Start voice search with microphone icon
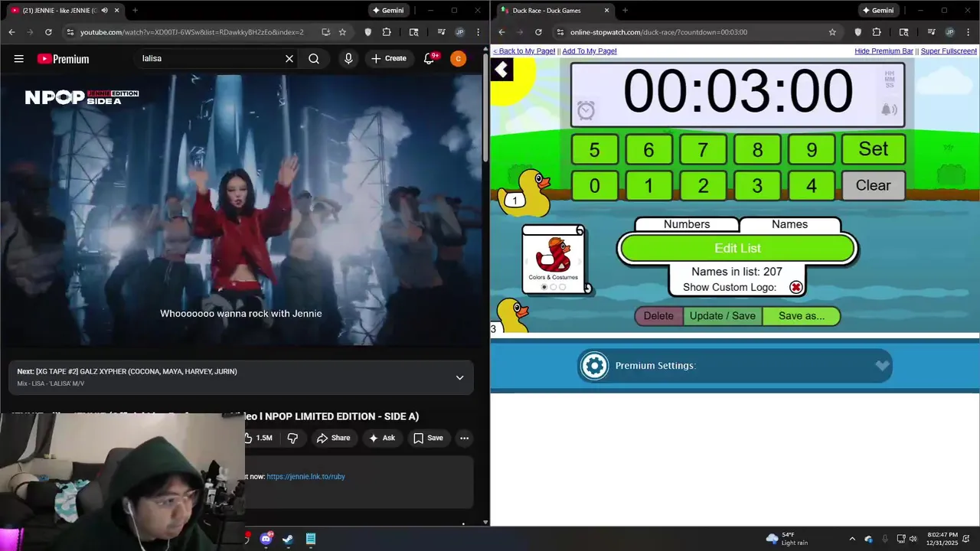The height and width of the screenshot is (551, 980). pos(348,59)
